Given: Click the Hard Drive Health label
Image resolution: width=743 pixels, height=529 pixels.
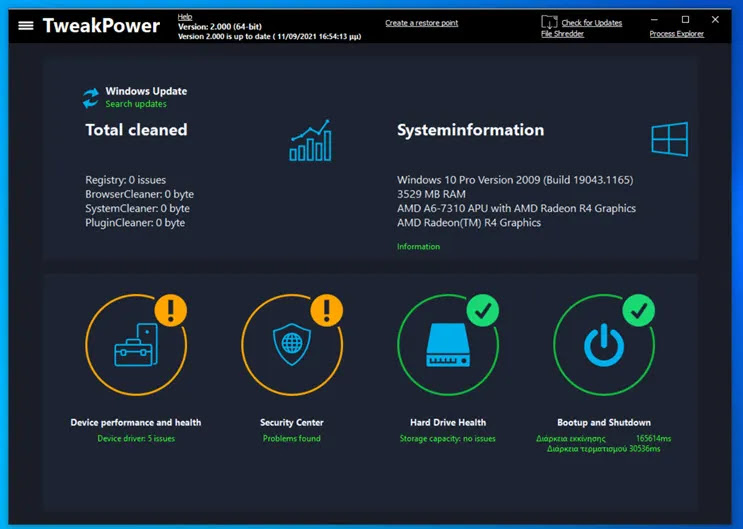Looking at the screenshot, I should (448, 422).
